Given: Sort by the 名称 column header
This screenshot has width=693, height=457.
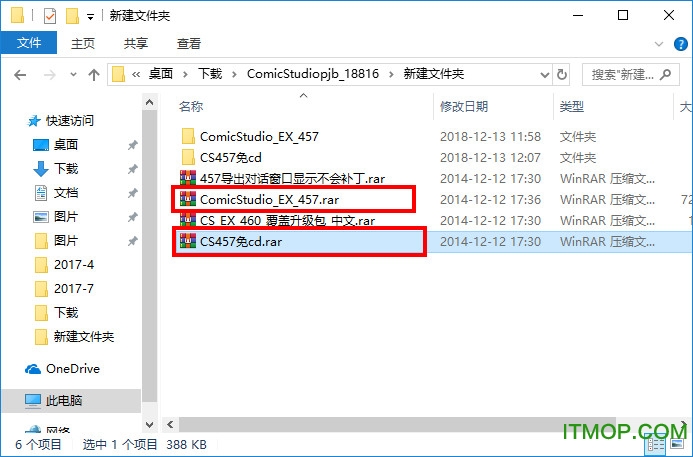Looking at the screenshot, I should point(190,107).
